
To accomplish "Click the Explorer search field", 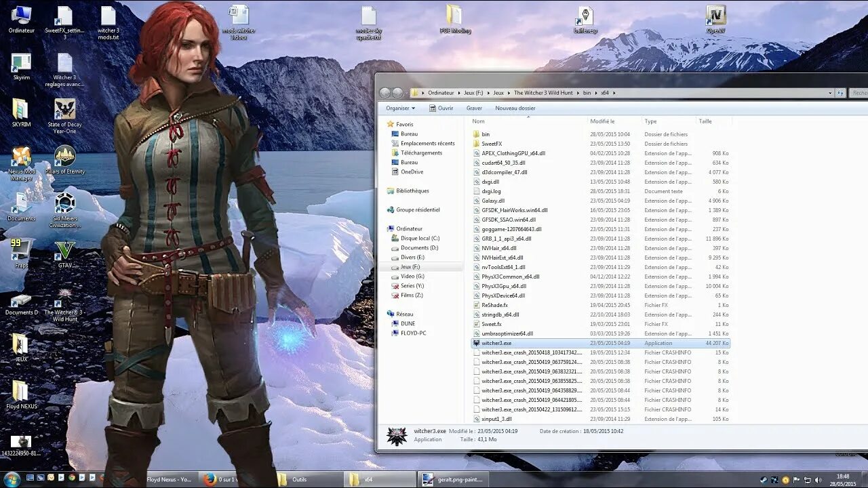I will [x=859, y=93].
